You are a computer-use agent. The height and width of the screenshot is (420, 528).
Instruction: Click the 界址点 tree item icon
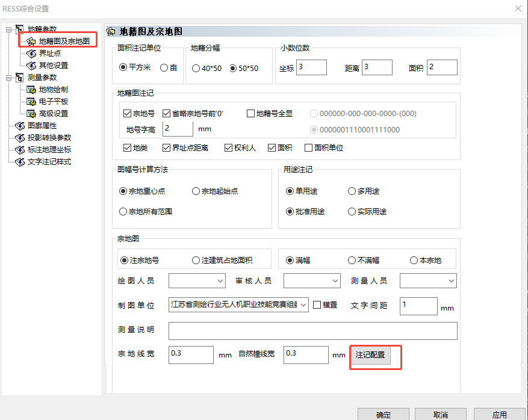(x=31, y=54)
